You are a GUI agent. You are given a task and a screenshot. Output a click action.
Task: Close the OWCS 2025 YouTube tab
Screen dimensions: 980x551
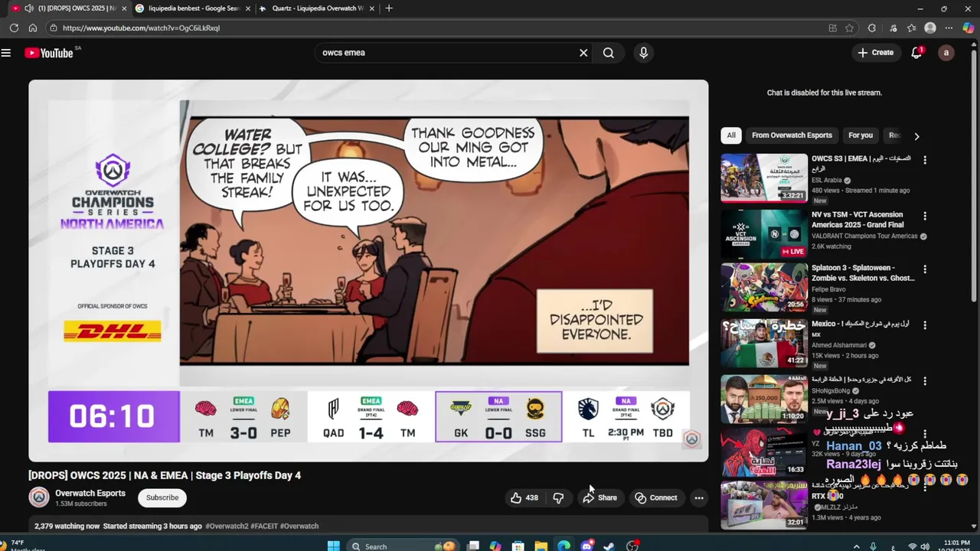click(124, 8)
